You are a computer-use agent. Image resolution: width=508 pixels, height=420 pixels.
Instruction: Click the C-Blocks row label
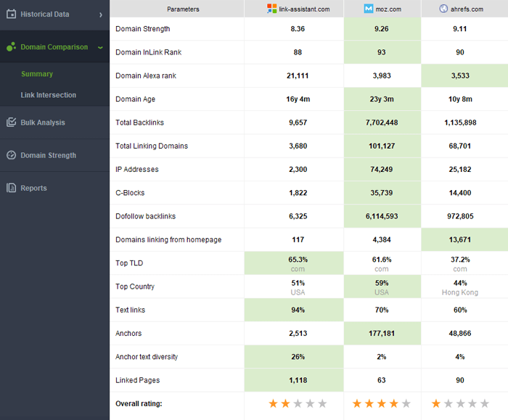tap(130, 193)
